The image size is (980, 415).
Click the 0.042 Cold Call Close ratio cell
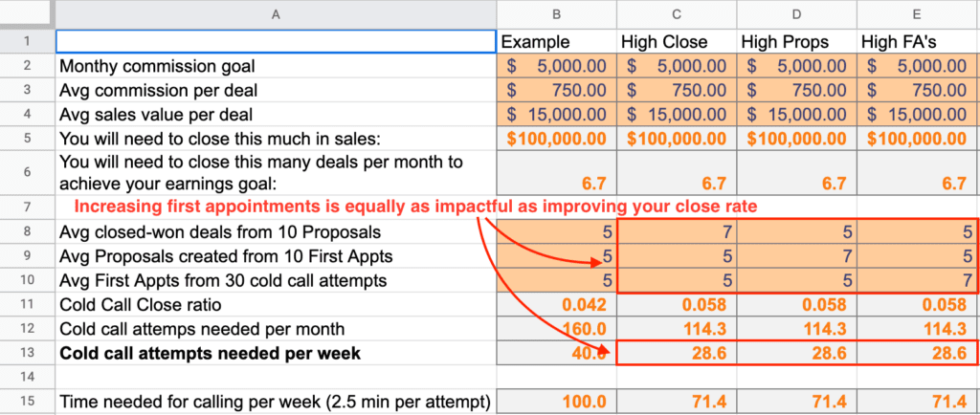(556, 304)
